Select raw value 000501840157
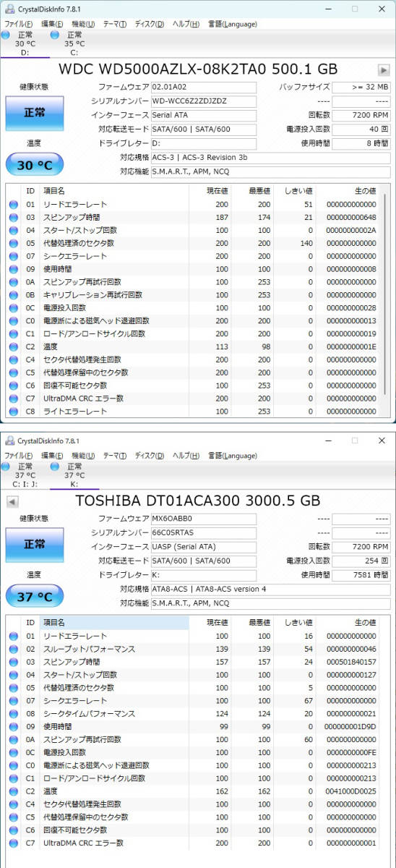This screenshot has height=868, width=396. (351, 662)
